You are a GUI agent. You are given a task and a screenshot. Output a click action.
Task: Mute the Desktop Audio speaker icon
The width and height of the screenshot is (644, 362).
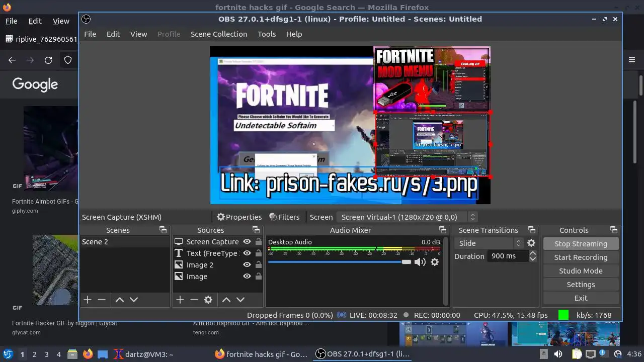(420, 262)
